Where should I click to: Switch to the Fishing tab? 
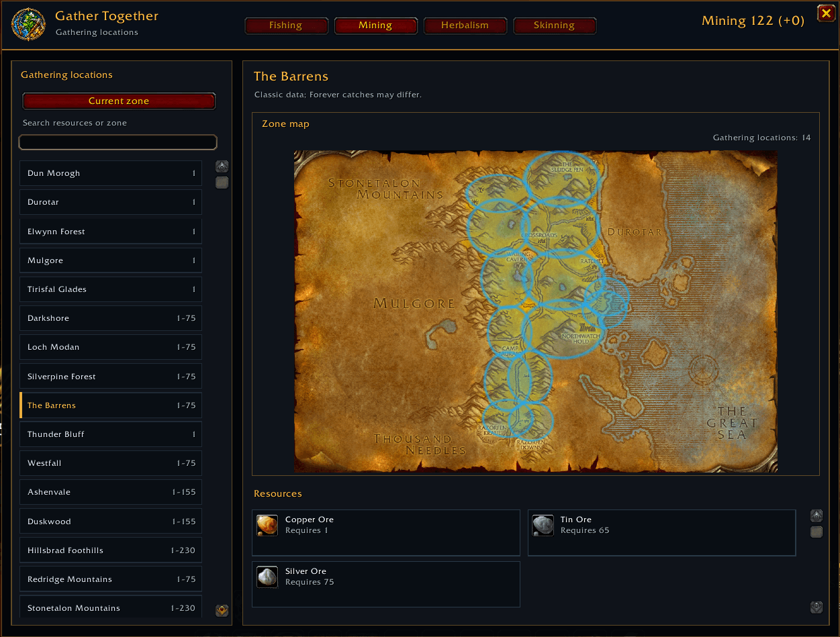(x=286, y=26)
